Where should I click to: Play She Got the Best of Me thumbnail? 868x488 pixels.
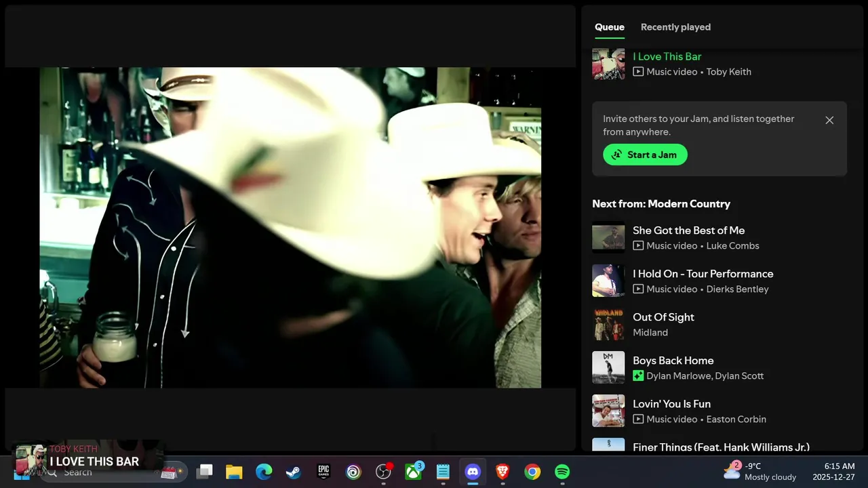608,237
